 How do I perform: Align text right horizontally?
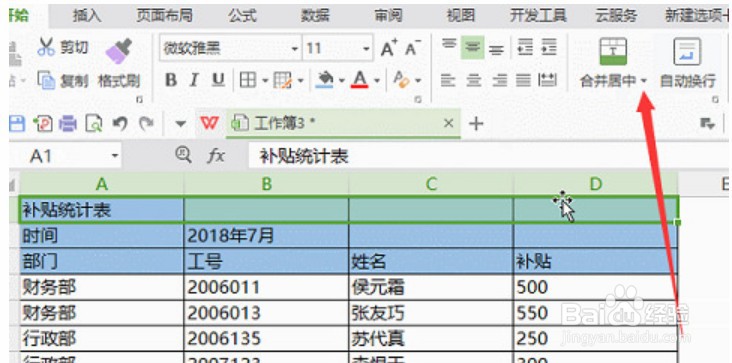[499, 80]
